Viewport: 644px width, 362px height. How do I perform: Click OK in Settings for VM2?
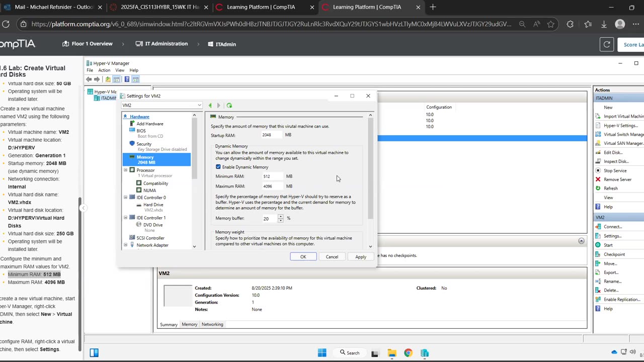click(303, 257)
